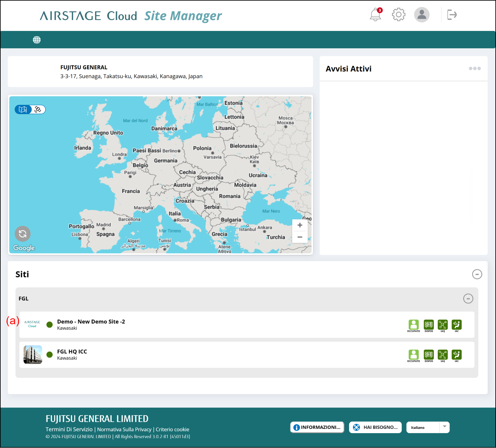Switch map to satellite view
This screenshot has width=496, height=448.
tap(38, 110)
